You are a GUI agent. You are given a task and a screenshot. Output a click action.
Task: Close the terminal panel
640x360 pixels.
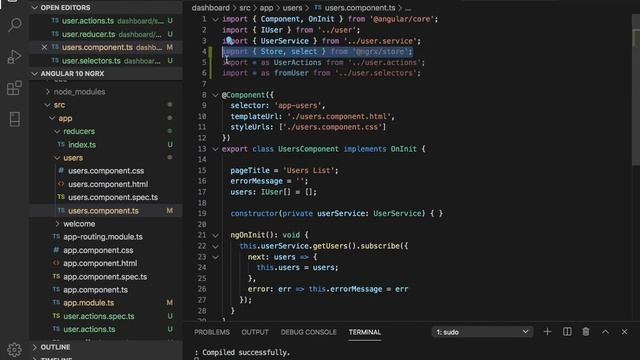[624, 332]
